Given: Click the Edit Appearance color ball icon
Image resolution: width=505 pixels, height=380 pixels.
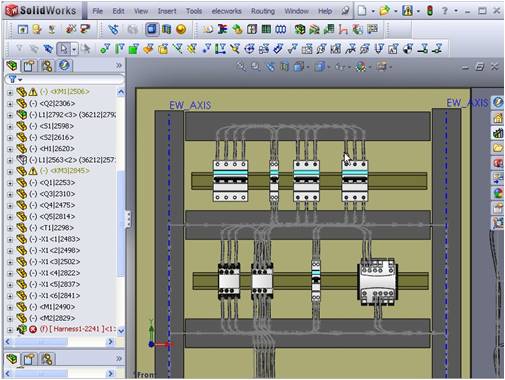Looking at the screenshot, I should (x=362, y=67).
